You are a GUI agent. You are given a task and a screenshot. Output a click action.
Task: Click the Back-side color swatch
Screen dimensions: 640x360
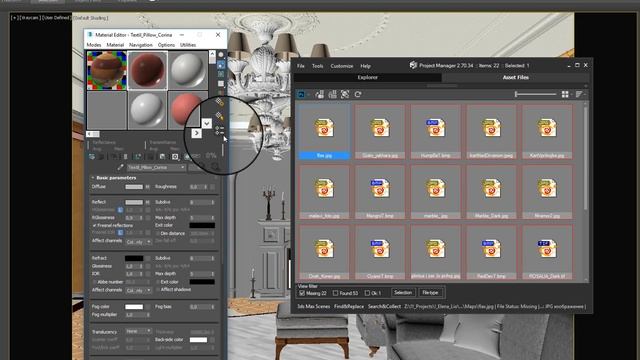coord(198,340)
